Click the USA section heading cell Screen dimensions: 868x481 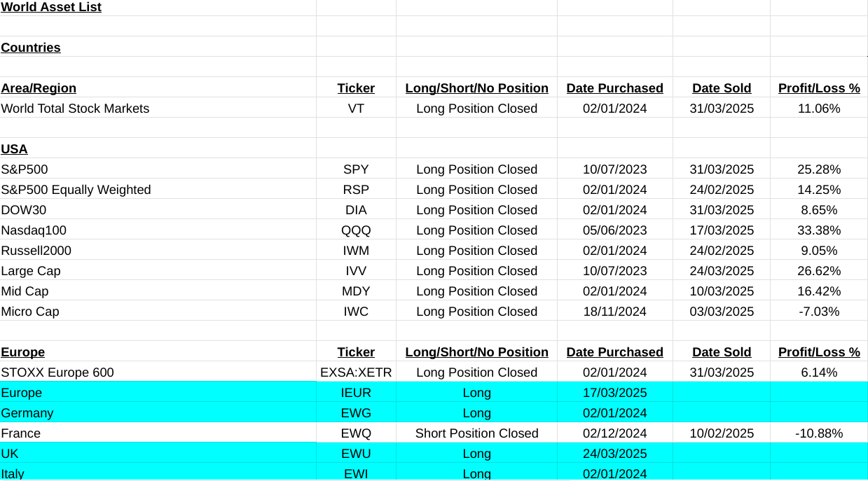pyautogui.click(x=15, y=149)
